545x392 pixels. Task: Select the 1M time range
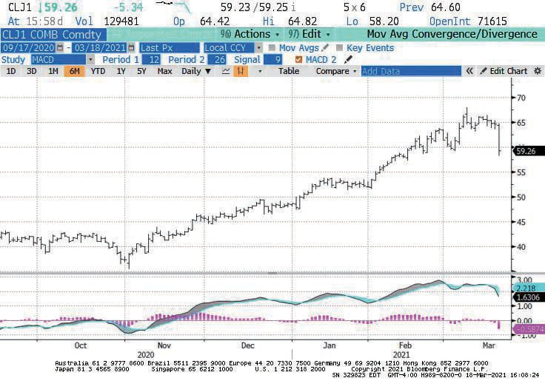click(x=53, y=71)
